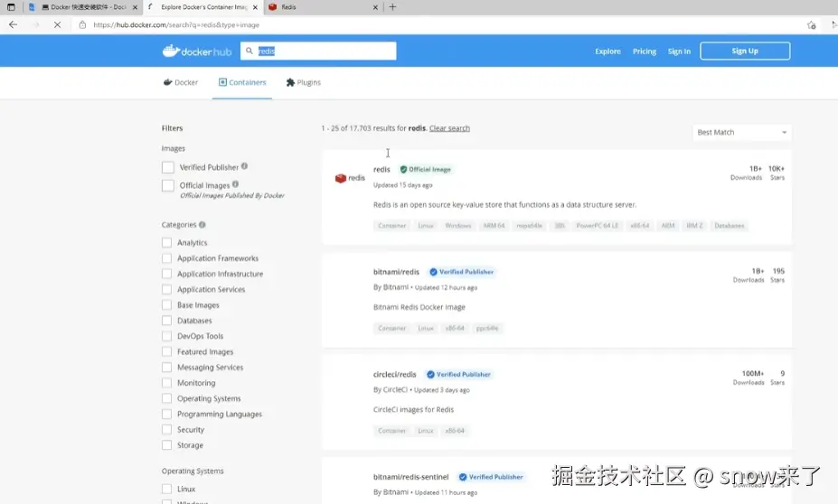Check the Operating Systems category
Screen dimensions: 838x504
tap(166, 398)
